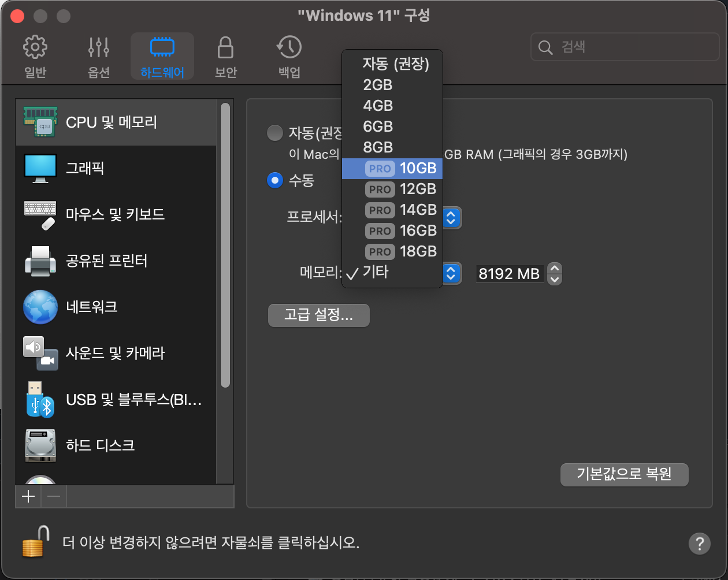The height and width of the screenshot is (580, 728).
Task: Select the 네트워크 globe item
Action: click(116, 307)
